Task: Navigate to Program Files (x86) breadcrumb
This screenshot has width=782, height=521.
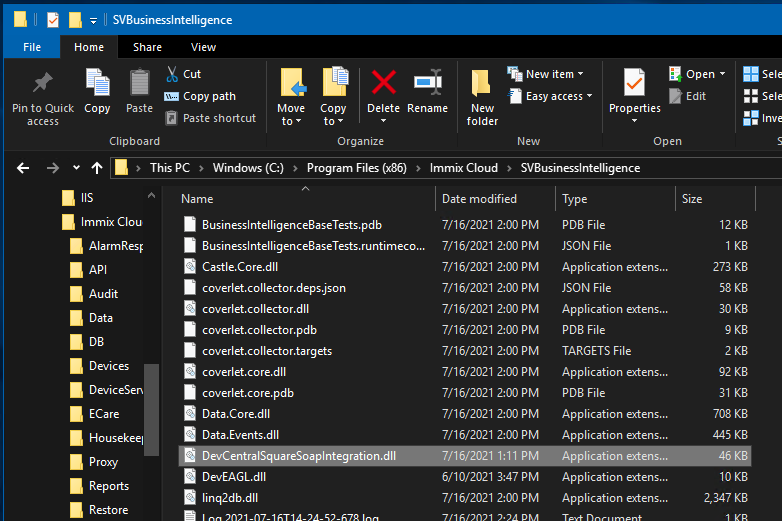Action: click(x=357, y=168)
